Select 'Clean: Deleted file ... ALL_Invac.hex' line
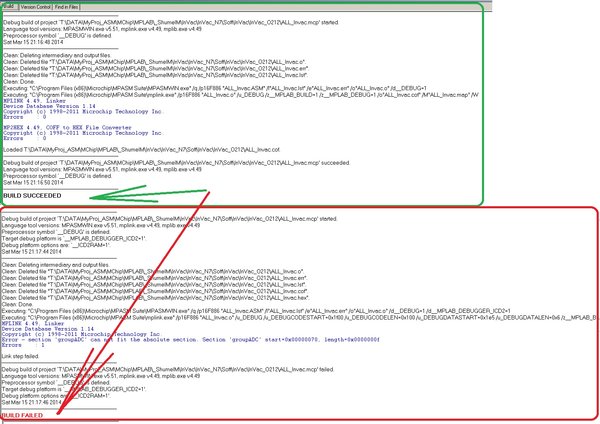Screen dimensions: 600x424 click(156, 298)
